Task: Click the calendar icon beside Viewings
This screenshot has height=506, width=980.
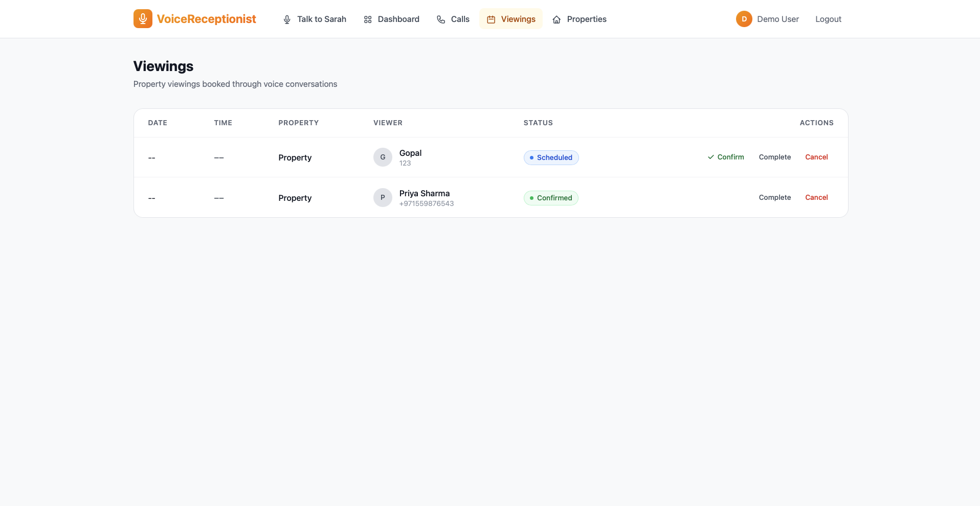Action: pyautogui.click(x=491, y=19)
